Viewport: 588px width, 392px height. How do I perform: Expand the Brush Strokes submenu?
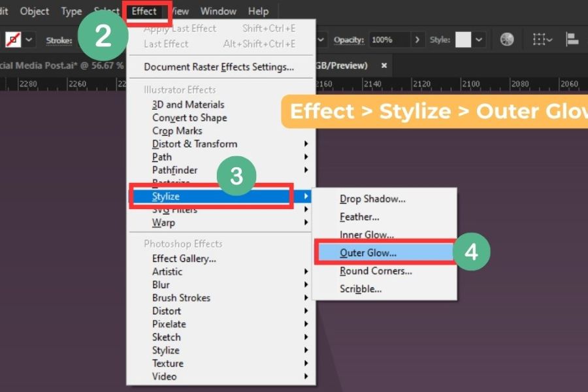(x=181, y=297)
